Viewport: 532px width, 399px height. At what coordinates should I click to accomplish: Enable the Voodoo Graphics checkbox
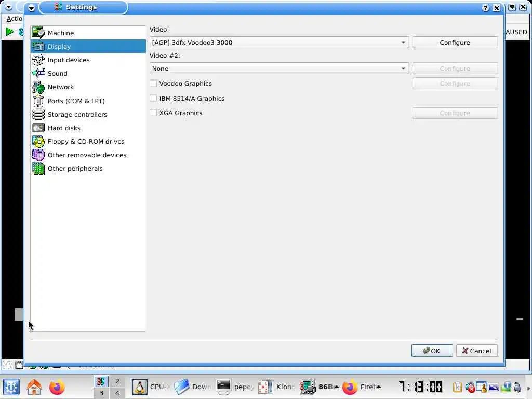153,84
